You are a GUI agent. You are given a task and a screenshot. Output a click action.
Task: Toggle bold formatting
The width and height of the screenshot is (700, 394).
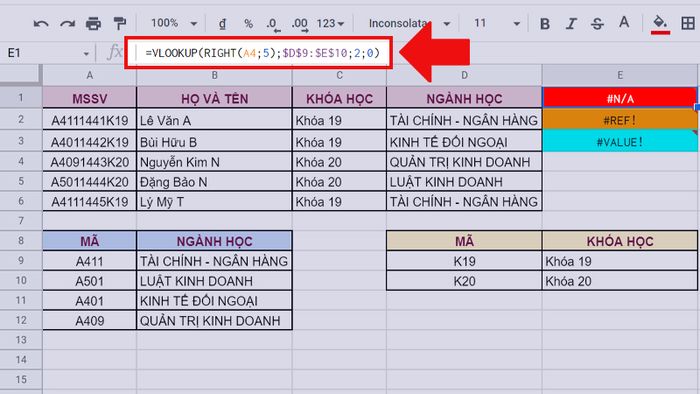[545, 24]
